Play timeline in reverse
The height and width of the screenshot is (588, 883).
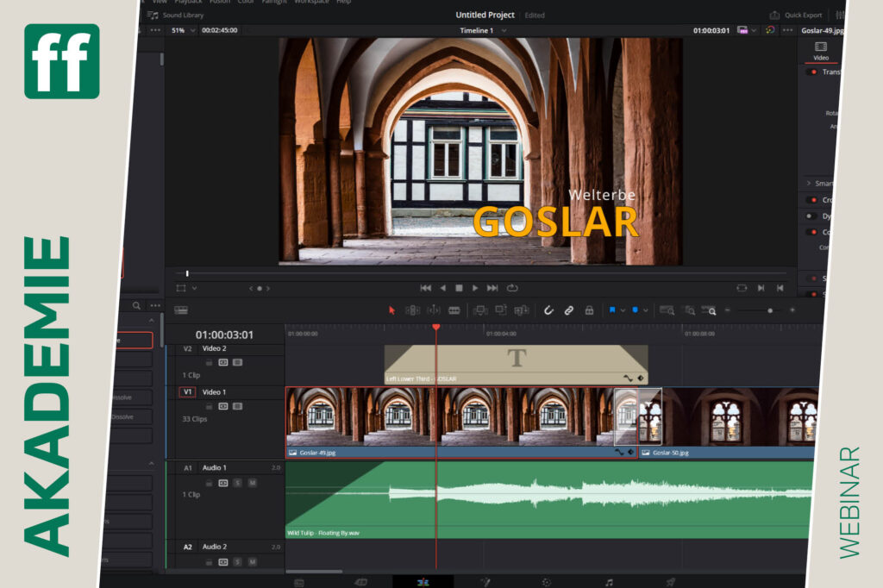coord(443,288)
